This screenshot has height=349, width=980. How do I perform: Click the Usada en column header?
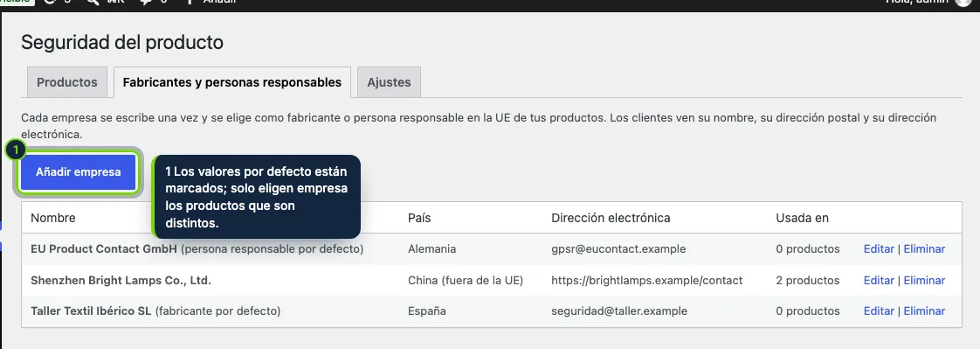click(x=803, y=218)
